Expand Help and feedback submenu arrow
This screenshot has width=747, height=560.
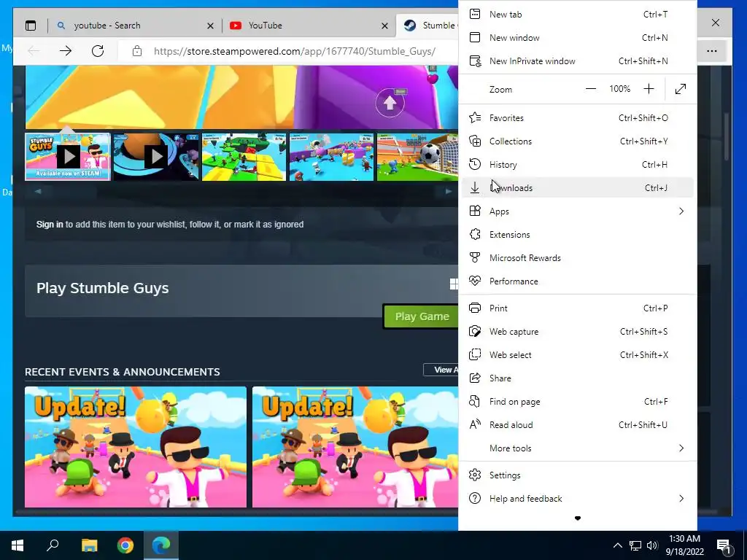tap(681, 499)
